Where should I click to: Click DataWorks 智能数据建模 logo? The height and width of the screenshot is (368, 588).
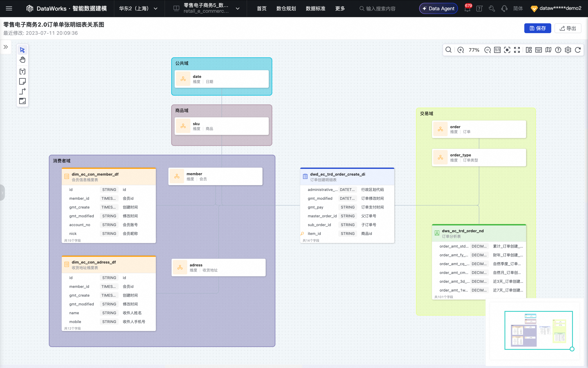(66, 9)
